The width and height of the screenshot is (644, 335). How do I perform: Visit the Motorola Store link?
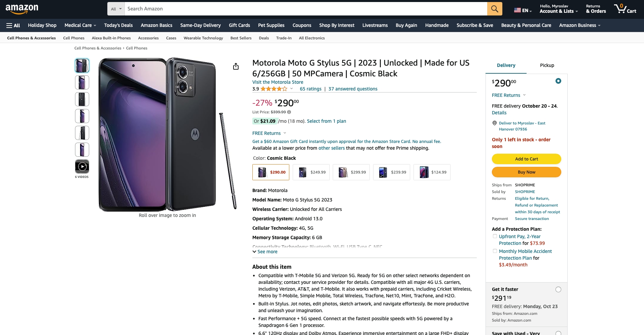[x=278, y=82]
